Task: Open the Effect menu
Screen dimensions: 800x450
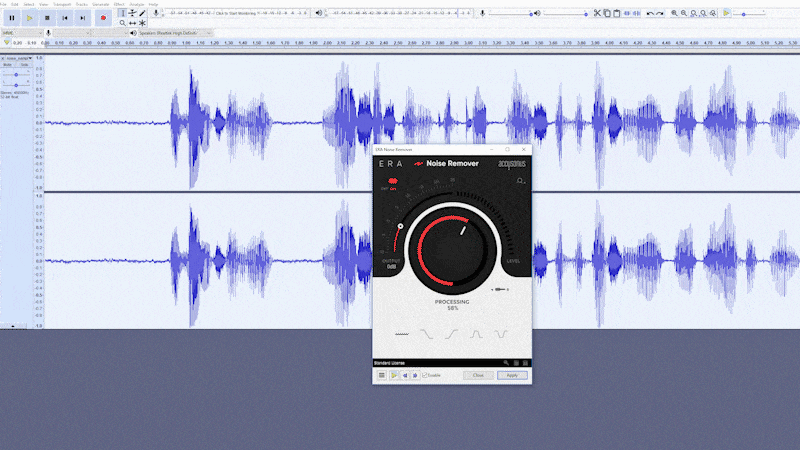Action: [x=119, y=4]
